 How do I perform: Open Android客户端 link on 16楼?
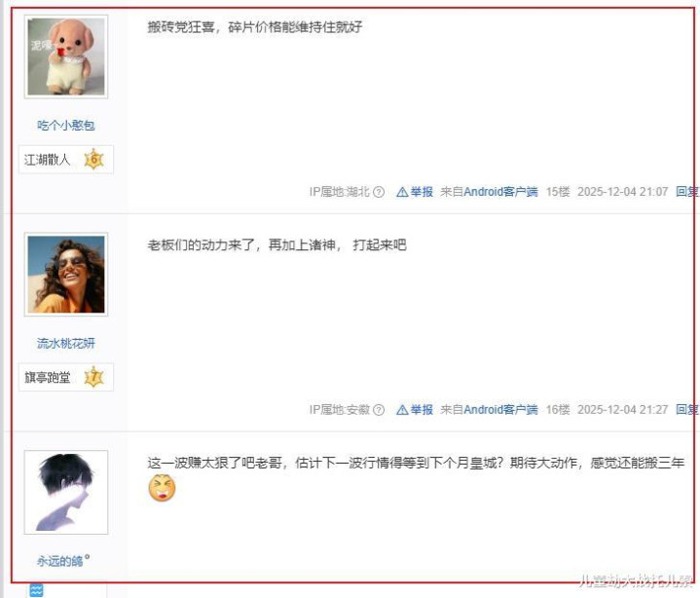(500, 410)
